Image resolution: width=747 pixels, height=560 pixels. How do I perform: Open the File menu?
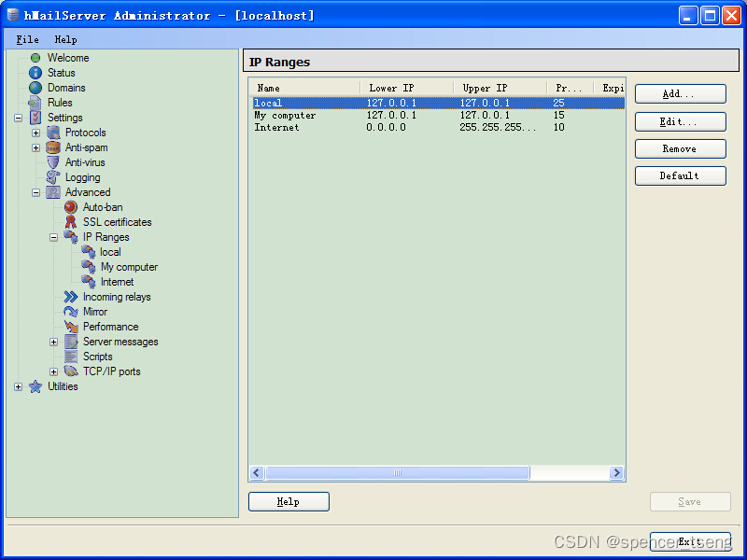(x=26, y=39)
